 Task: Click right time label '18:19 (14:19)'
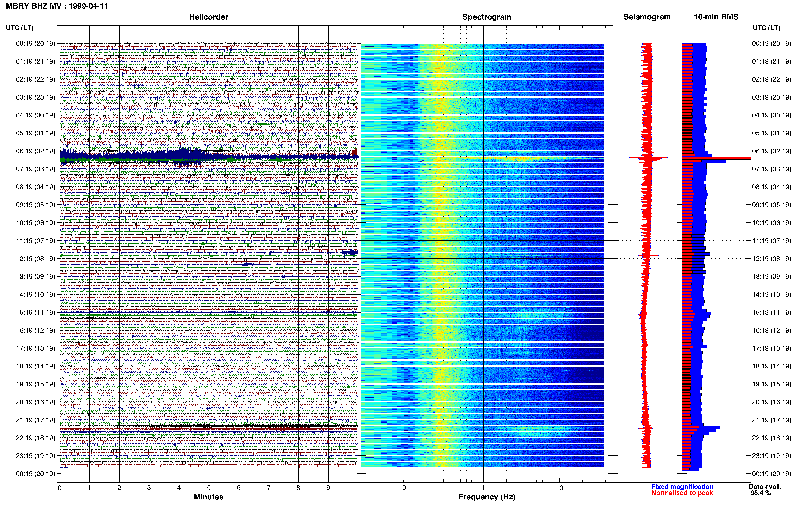(x=772, y=366)
